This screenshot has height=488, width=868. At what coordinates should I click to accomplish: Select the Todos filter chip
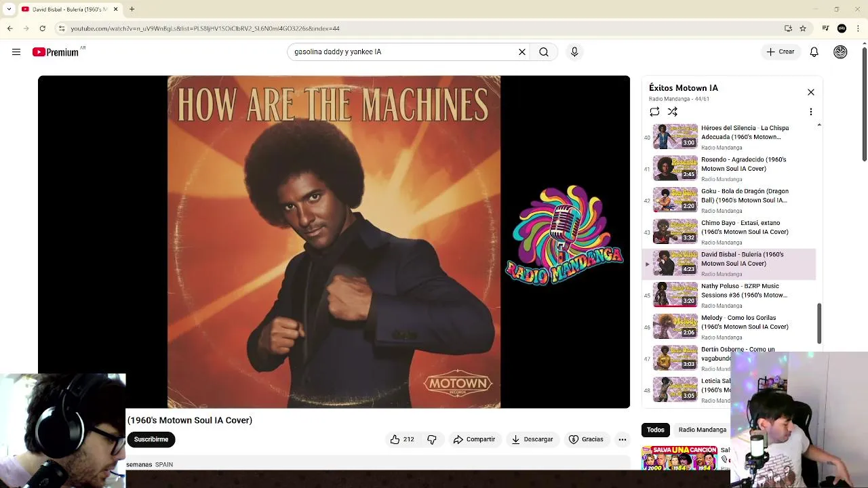[655, 430]
